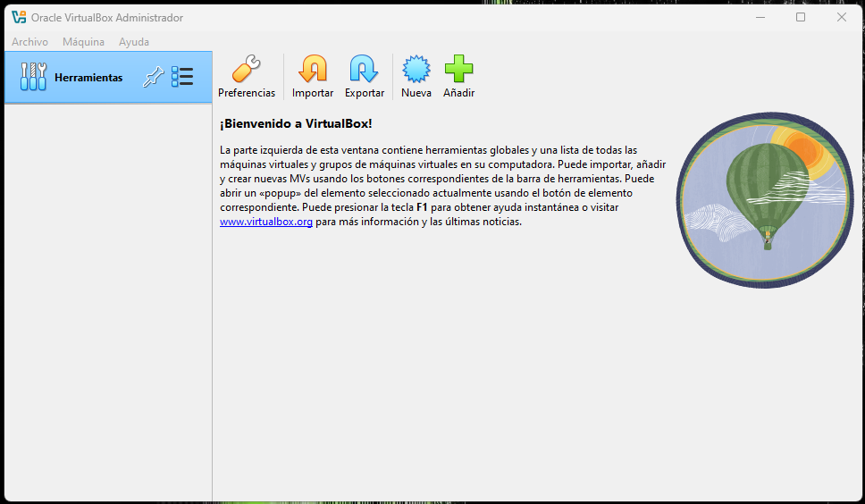Open the Ayuda menu
The width and height of the screenshot is (865, 504).
pyautogui.click(x=134, y=42)
